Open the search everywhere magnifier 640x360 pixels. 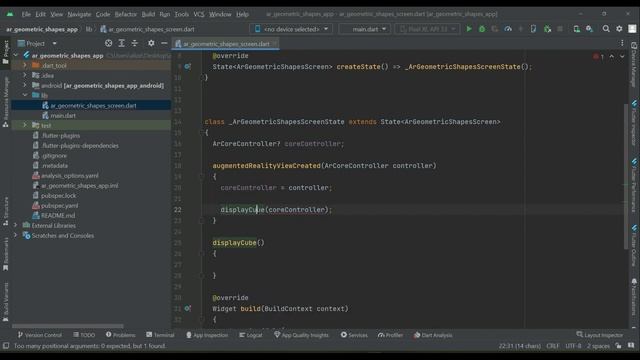(x=606, y=29)
